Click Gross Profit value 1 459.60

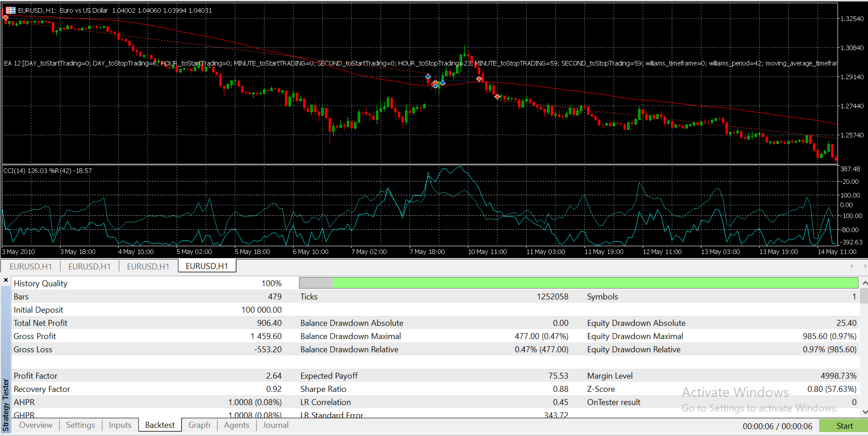point(266,336)
